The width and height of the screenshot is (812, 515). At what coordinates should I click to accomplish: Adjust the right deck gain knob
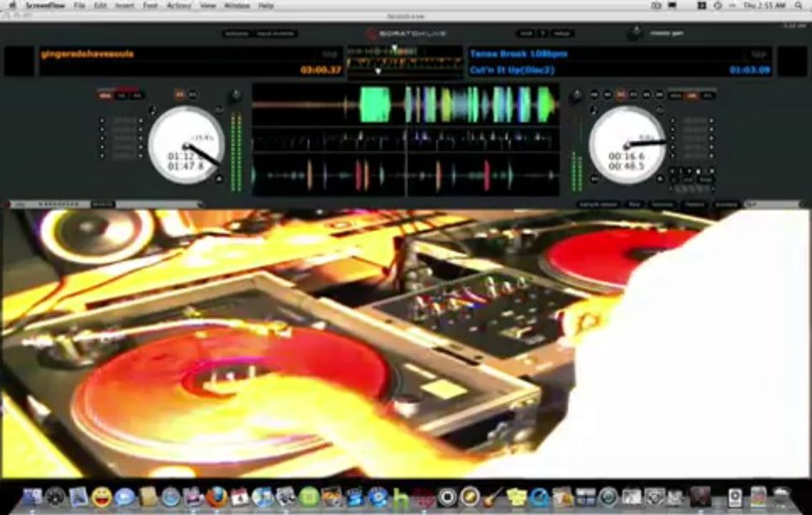pyautogui.click(x=575, y=96)
